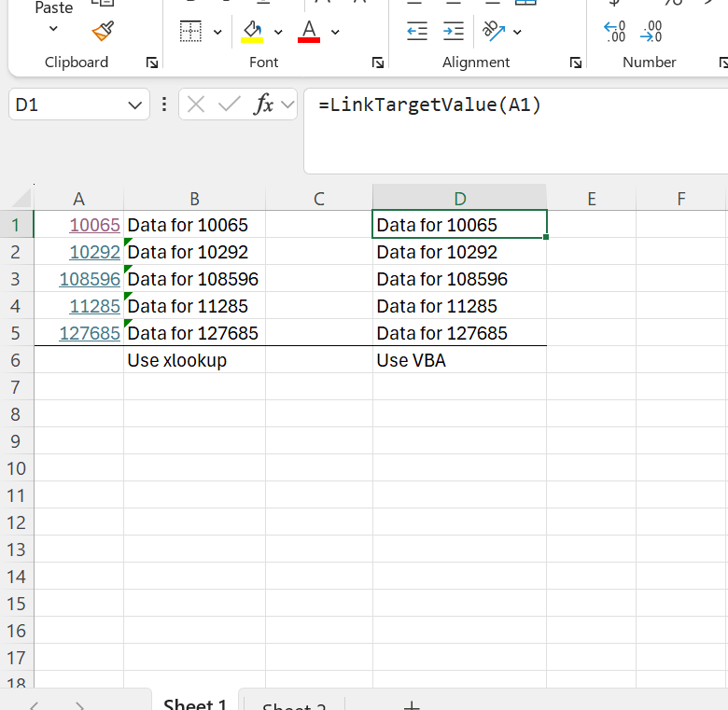
Task: Select cell B3 'Data for 108596'
Action: click(x=194, y=279)
